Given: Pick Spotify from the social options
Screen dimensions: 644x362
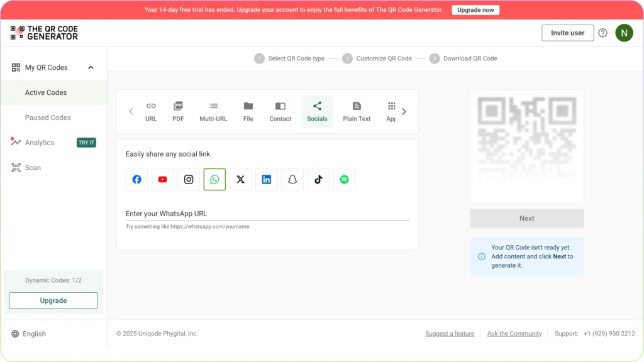Looking at the screenshot, I should pyautogui.click(x=344, y=179).
